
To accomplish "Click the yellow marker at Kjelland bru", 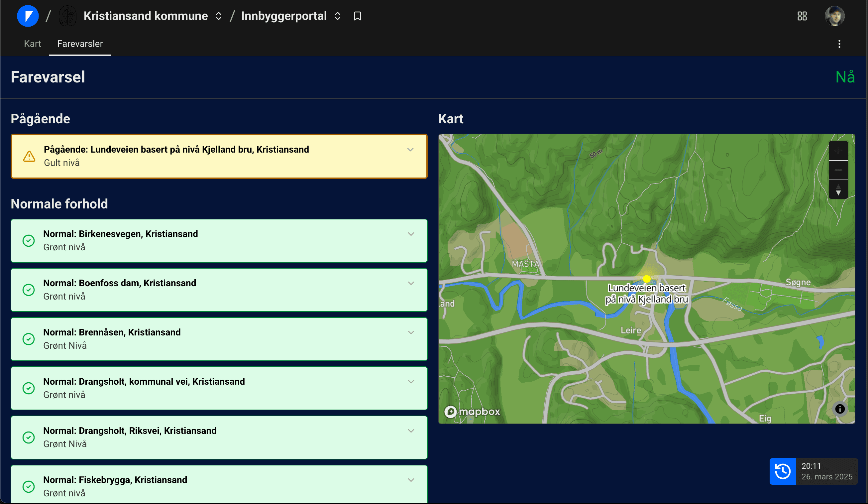I will (647, 278).
